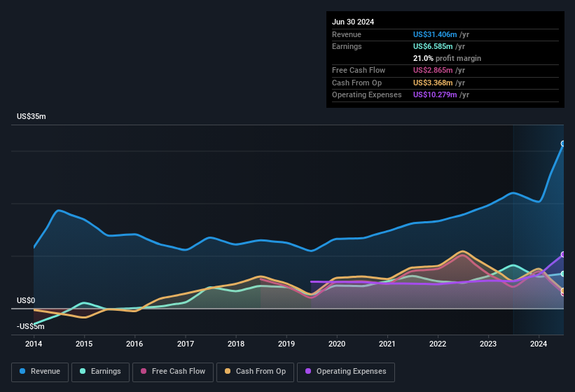Click the 2015 x-axis label
This screenshot has width=575, height=392.
click(x=84, y=344)
